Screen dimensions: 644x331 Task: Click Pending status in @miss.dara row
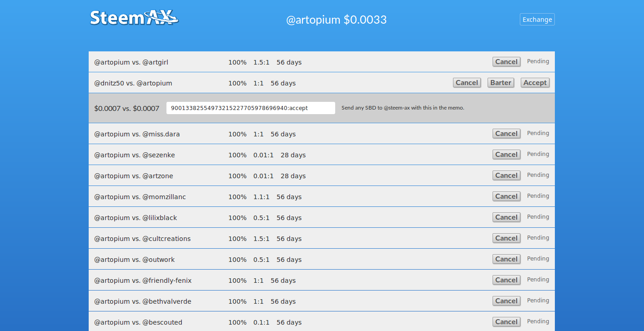538,133
